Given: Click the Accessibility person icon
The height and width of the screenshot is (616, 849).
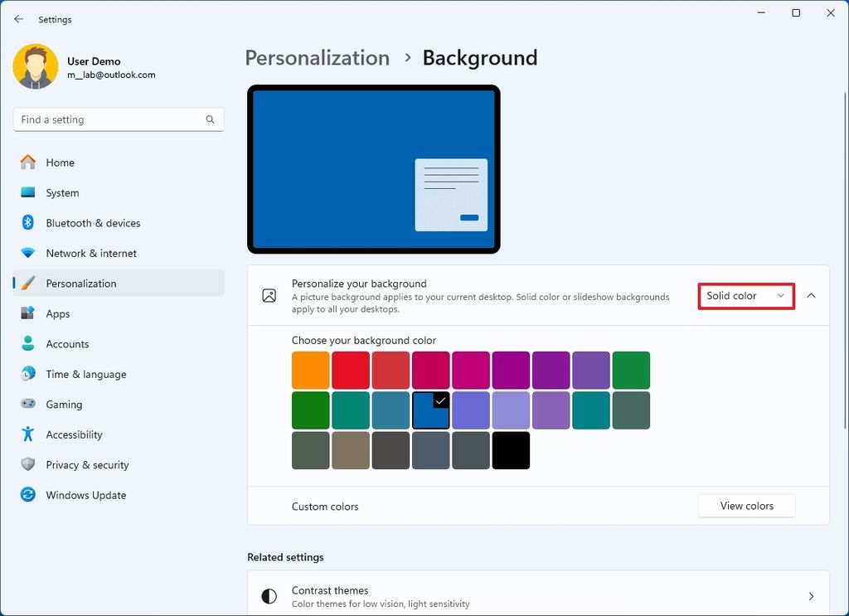Looking at the screenshot, I should [28, 434].
